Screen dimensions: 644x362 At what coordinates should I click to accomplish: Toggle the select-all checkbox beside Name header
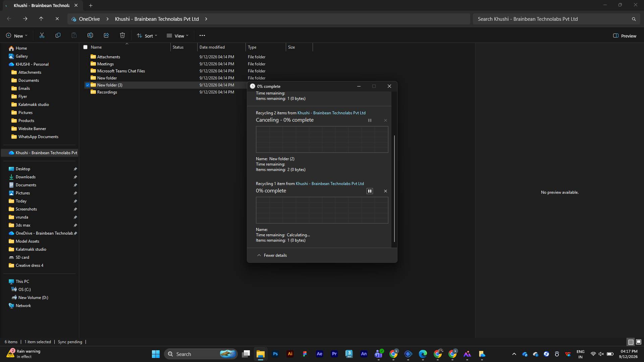(86, 47)
